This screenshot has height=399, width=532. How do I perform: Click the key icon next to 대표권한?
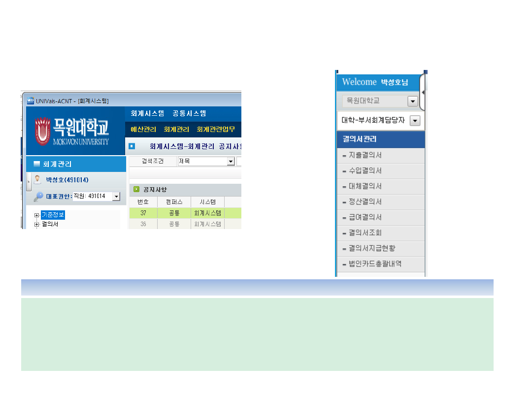click(x=38, y=197)
